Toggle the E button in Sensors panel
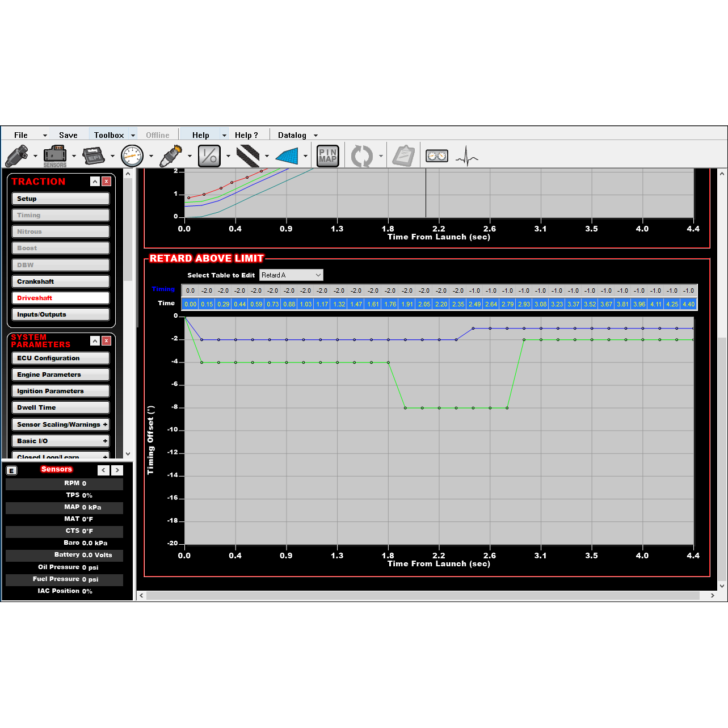728x728 pixels. pyautogui.click(x=11, y=470)
